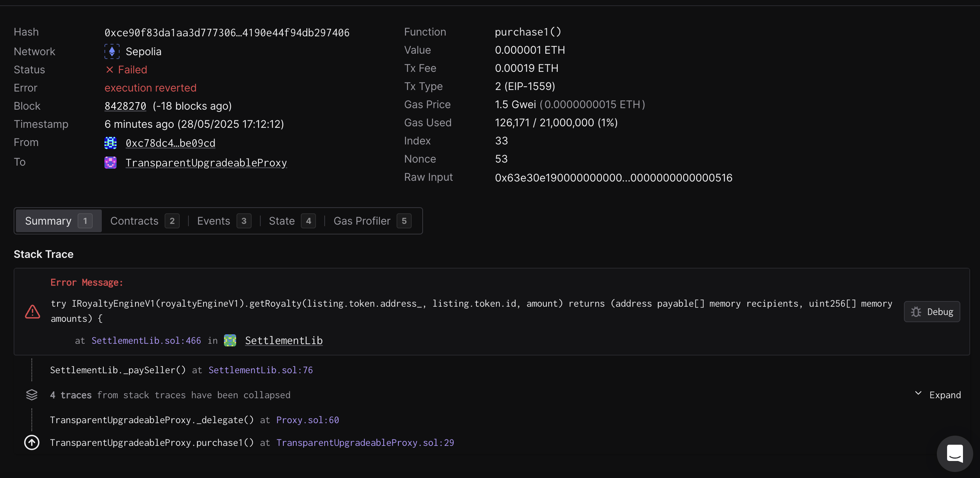Click the collapsed traces layers icon

[x=31, y=395]
